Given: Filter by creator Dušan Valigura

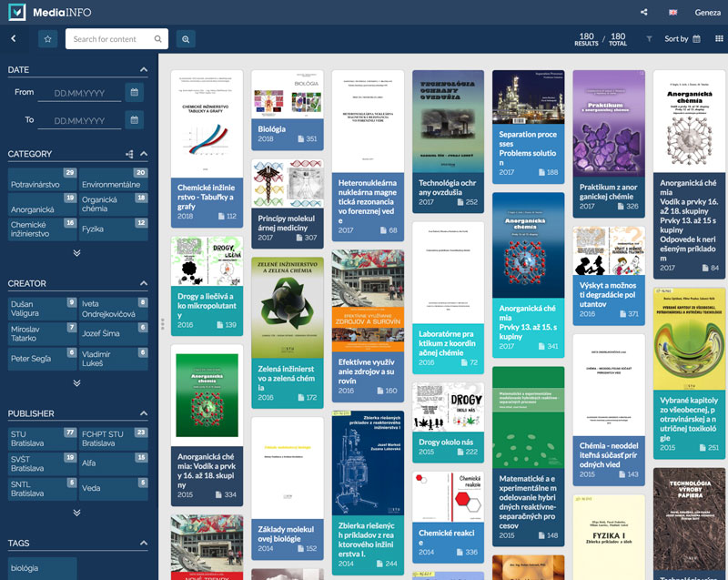Looking at the screenshot, I should coord(42,309).
